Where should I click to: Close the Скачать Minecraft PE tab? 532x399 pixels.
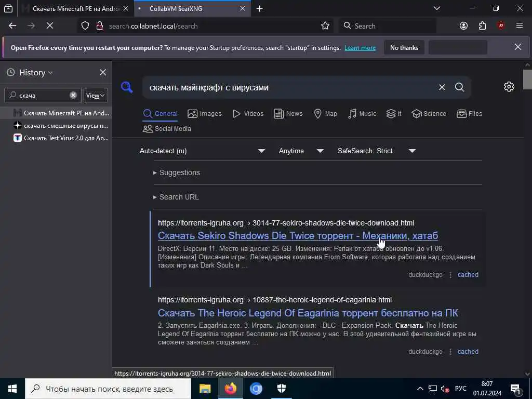[x=126, y=8]
